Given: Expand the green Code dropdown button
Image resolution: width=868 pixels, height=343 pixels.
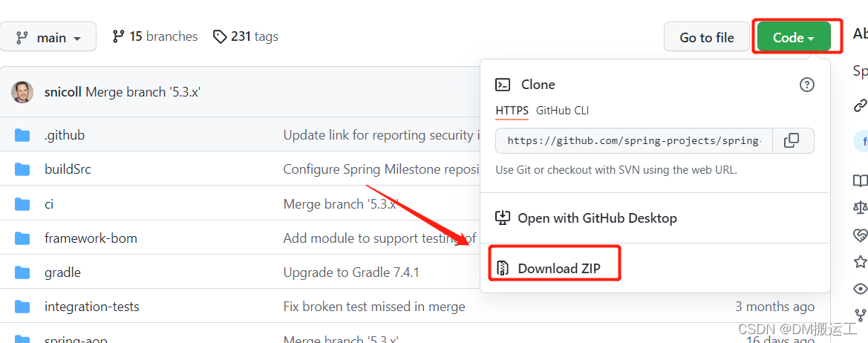Looking at the screenshot, I should 794,37.
